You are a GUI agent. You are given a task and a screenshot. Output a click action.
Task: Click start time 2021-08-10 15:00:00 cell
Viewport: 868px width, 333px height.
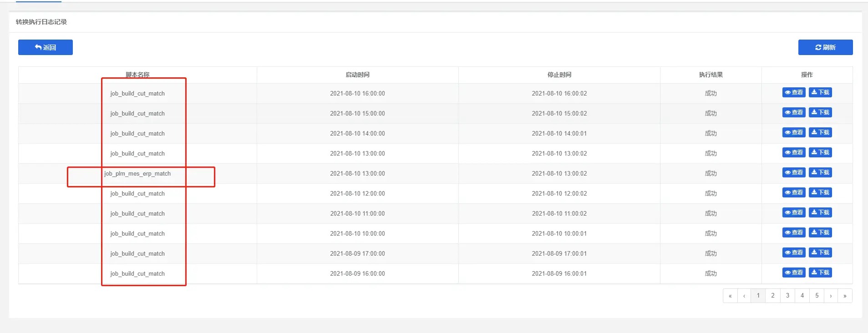357,113
